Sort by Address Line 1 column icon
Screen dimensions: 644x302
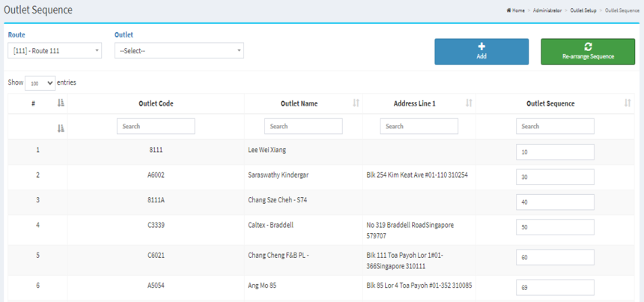click(x=469, y=103)
